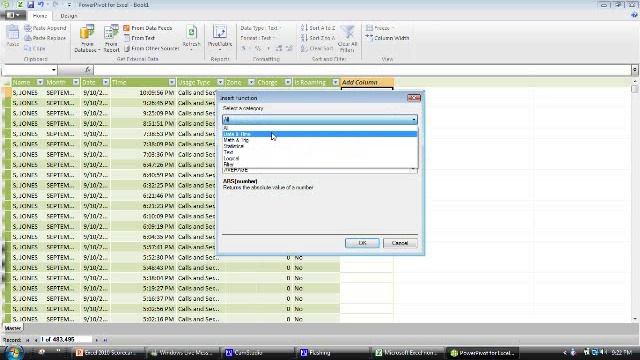
Task: Choose Date & Time category in list
Action: (320, 134)
